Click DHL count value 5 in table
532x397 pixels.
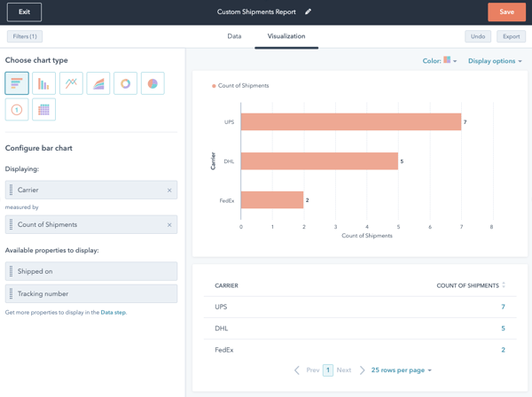click(503, 328)
